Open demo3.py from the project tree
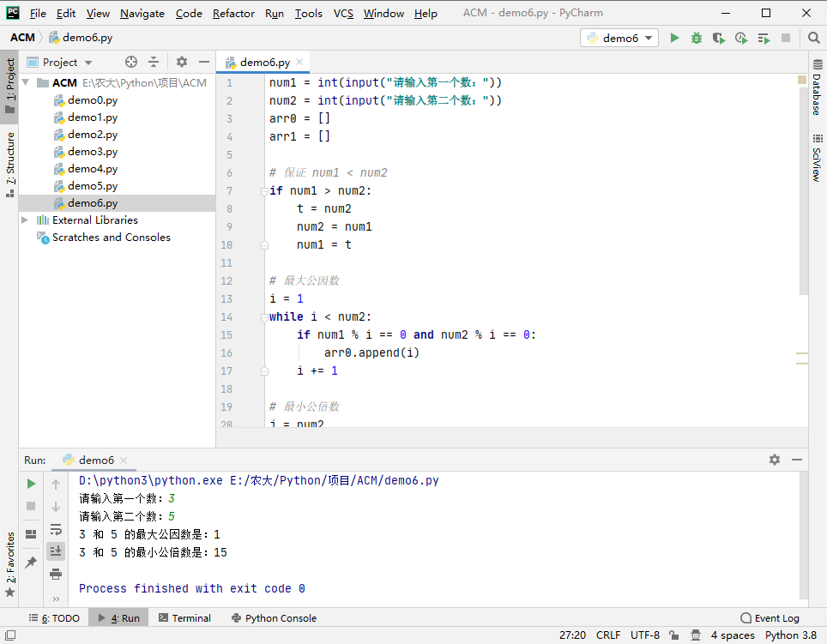The width and height of the screenshot is (827, 644). pos(93,152)
